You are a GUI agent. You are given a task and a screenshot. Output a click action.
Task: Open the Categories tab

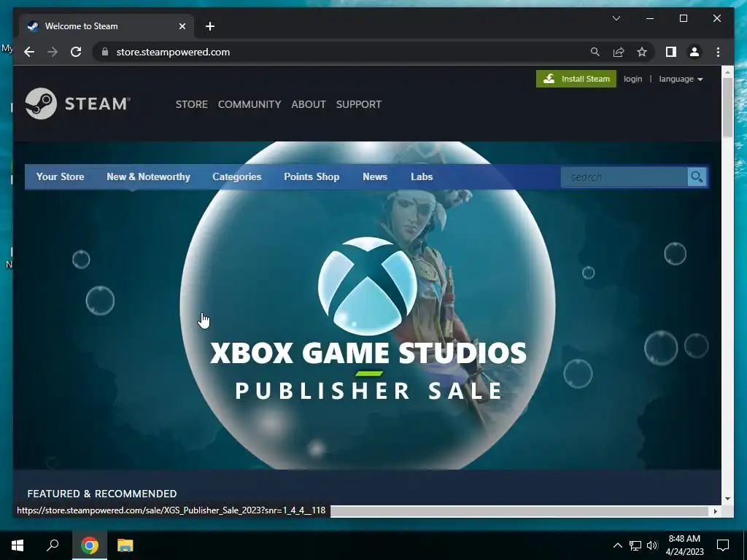[x=237, y=176]
